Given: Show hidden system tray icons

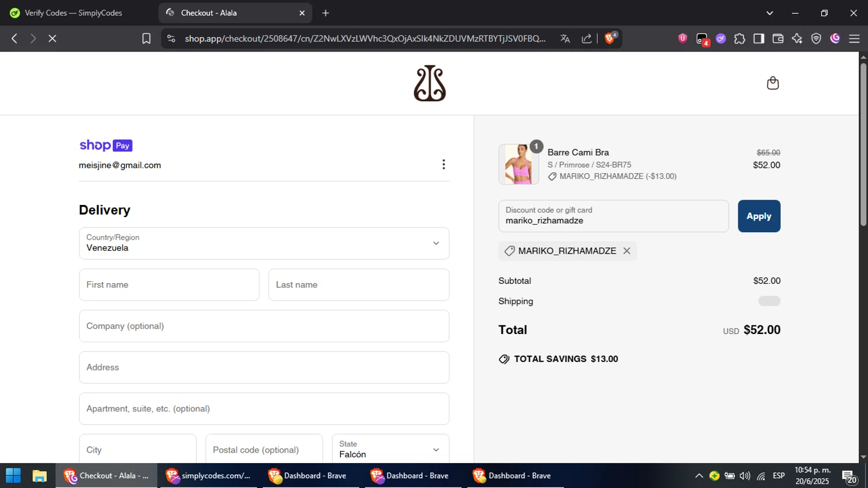Looking at the screenshot, I should pyautogui.click(x=699, y=476).
